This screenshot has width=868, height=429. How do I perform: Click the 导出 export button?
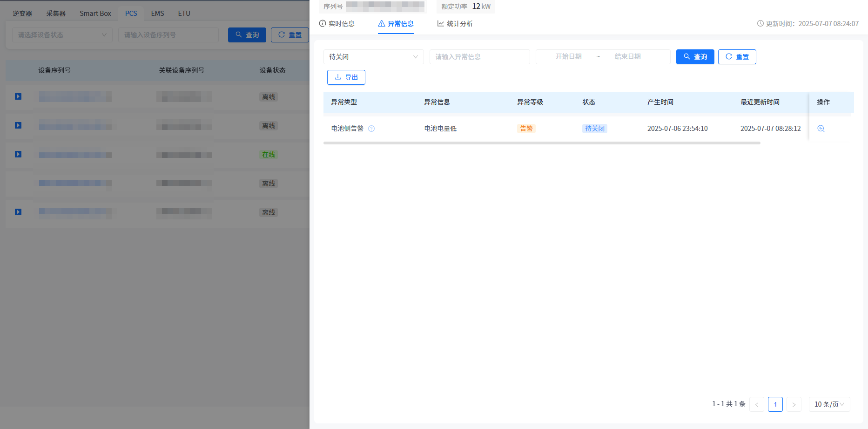click(x=346, y=77)
